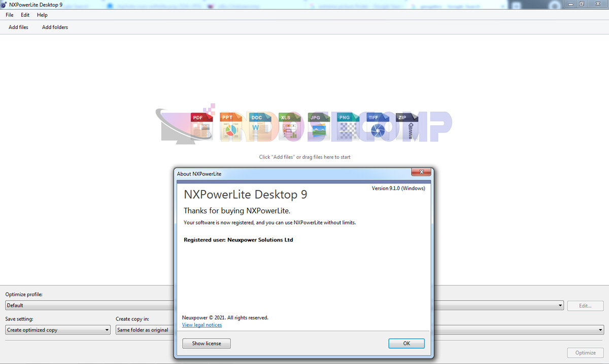Open the View legal notices link
Screen dimensions: 609x364
[202, 325]
